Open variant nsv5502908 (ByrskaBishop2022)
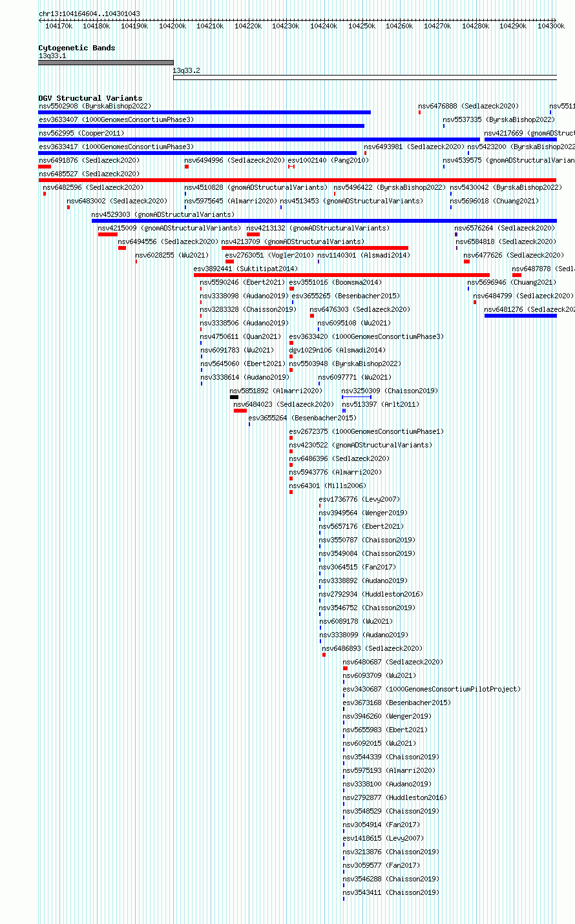Viewport: 575px width, 924px height. [204, 112]
